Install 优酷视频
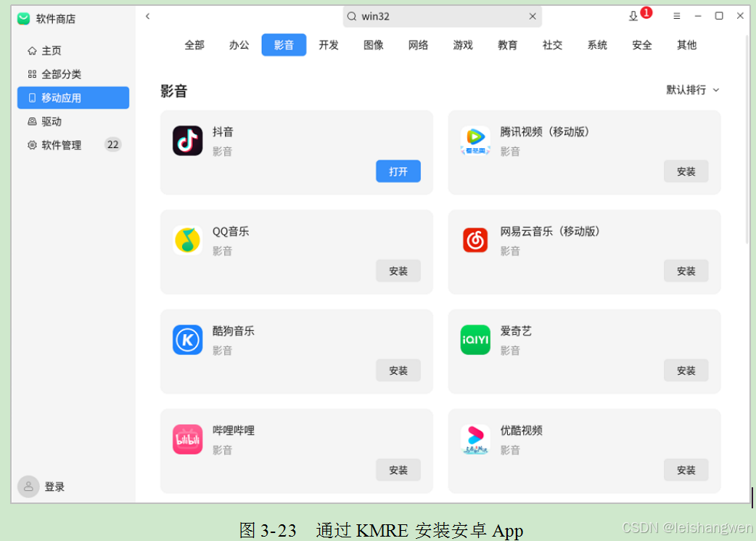 point(686,470)
